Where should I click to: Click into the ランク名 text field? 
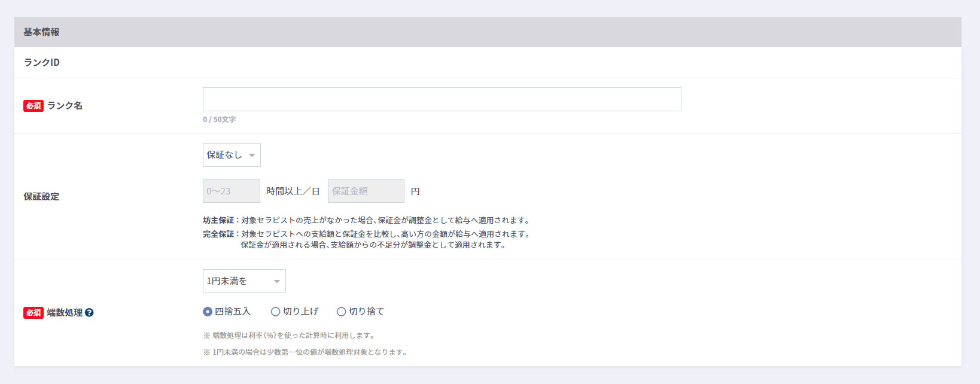tap(442, 99)
